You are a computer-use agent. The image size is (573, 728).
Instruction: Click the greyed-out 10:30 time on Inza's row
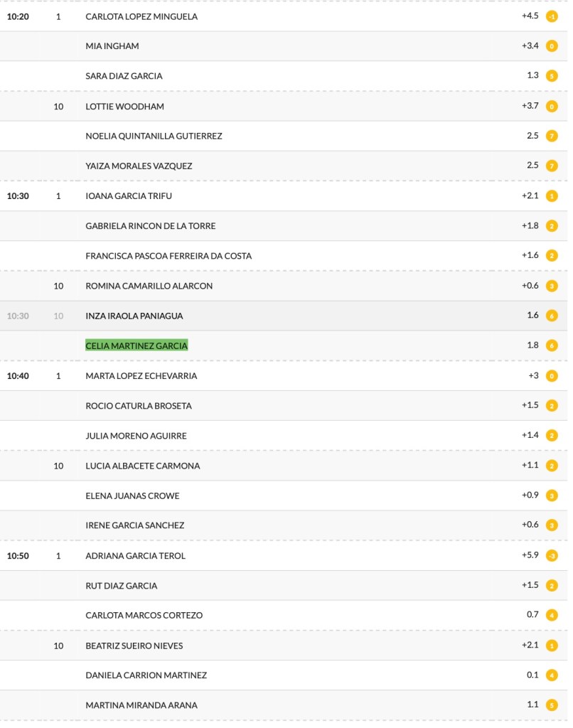point(18,316)
